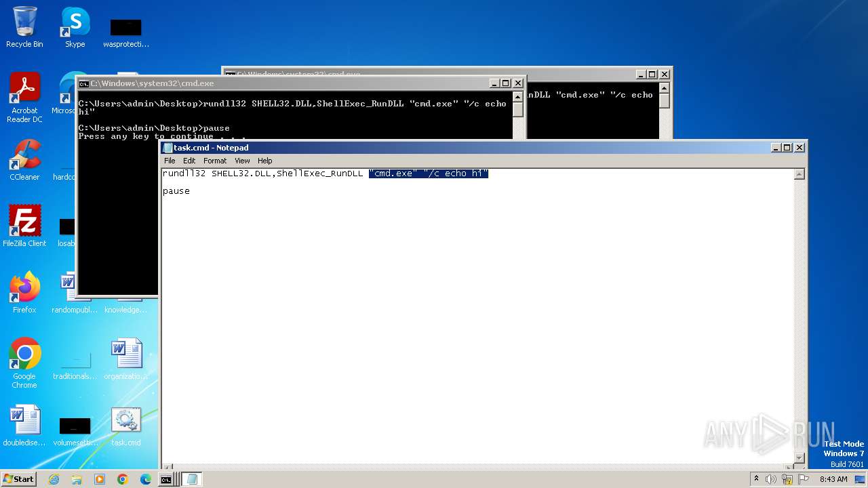The width and height of the screenshot is (868, 488).
Task: Maximize the Notepad window
Action: pyautogui.click(x=787, y=147)
